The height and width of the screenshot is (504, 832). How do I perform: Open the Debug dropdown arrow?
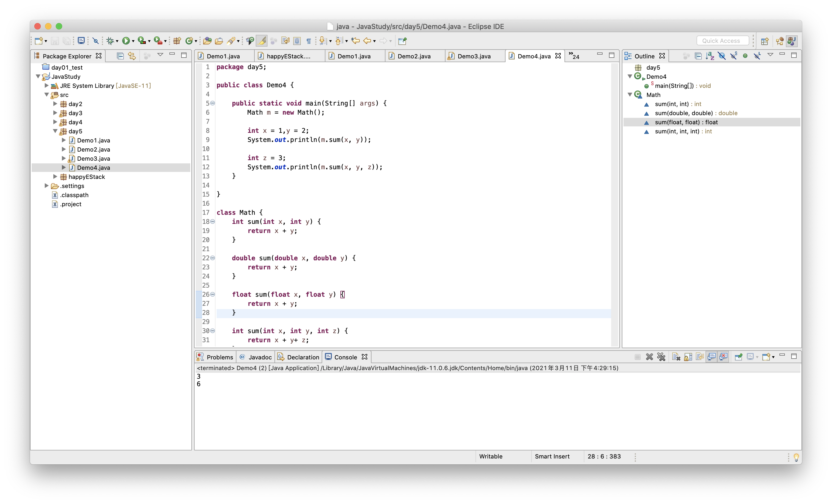(x=117, y=41)
